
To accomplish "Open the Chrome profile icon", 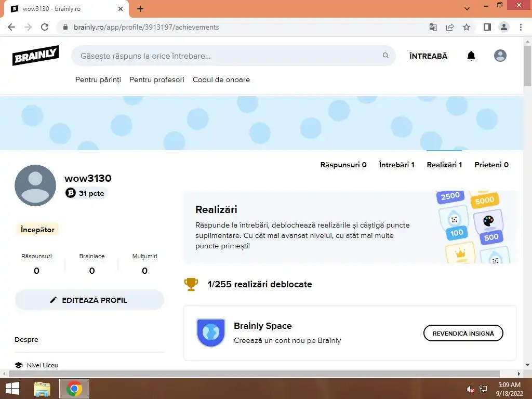I will coord(504,27).
